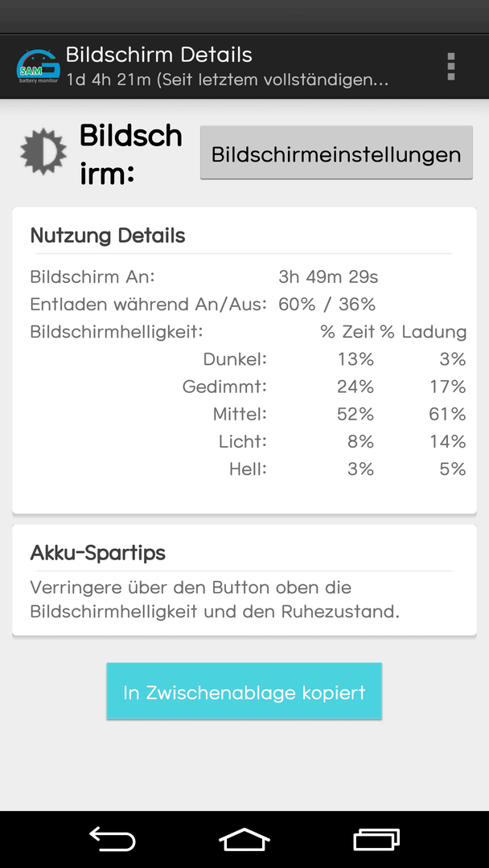Screen dimensions: 489x868
Task: Open the three-dot overflow menu
Action: click(450, 67)
